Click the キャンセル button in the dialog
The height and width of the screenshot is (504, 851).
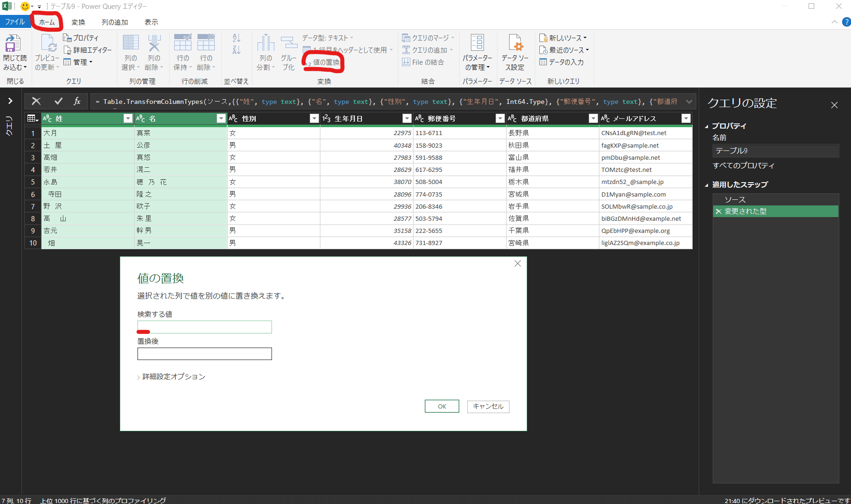pyautogui.click(x=488, y=407)
